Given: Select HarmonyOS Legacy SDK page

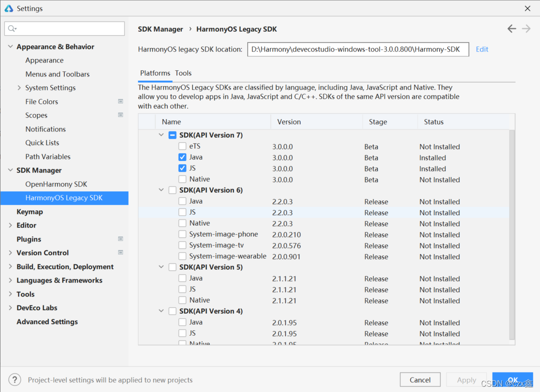Looking at the screenshot, I should coord(64,198).
